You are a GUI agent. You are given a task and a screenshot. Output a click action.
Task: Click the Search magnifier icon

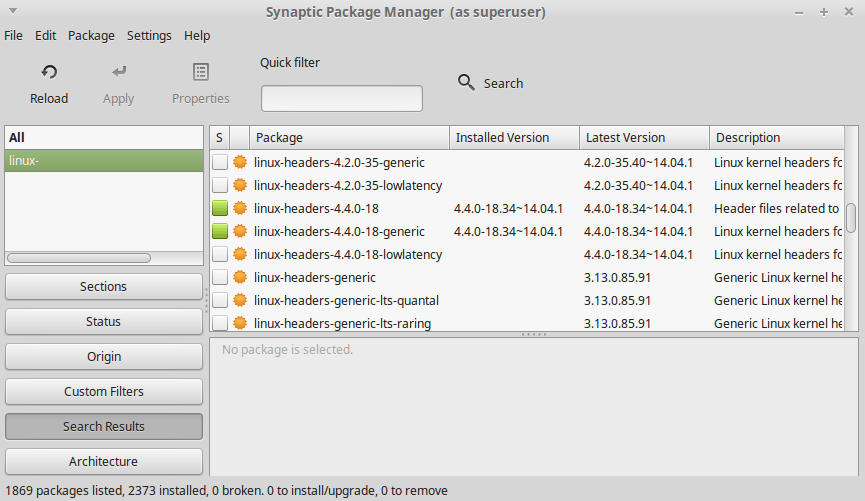click(x=466, y=83)
